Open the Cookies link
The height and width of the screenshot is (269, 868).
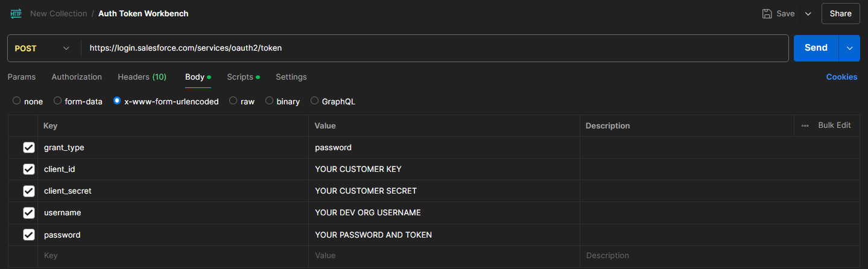pyautogui.click(x=841, y=77)
